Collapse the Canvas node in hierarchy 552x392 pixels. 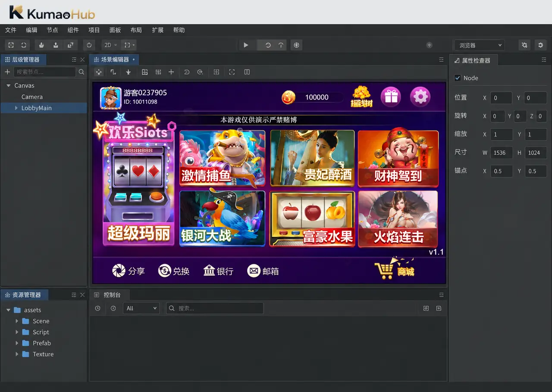(8, 86)
